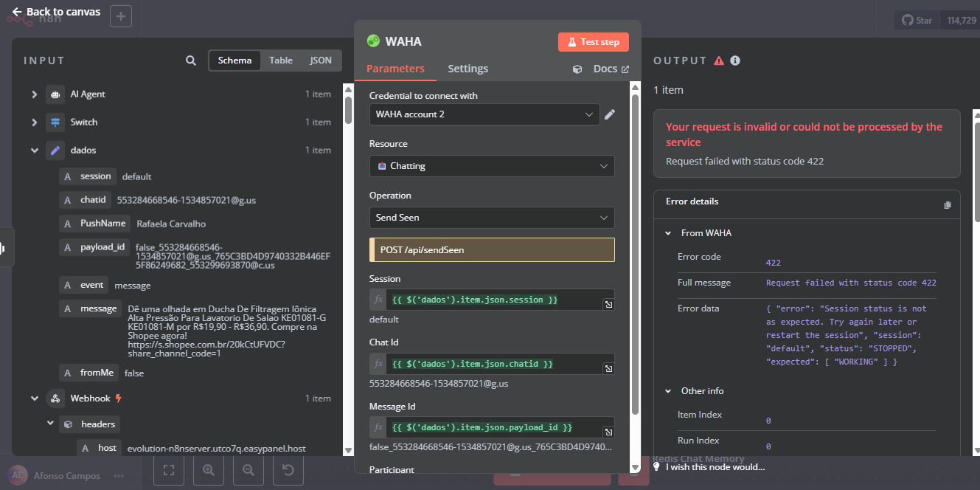Open search in the INPUT panel
This screenshot has width=980, height=490.
191,61
